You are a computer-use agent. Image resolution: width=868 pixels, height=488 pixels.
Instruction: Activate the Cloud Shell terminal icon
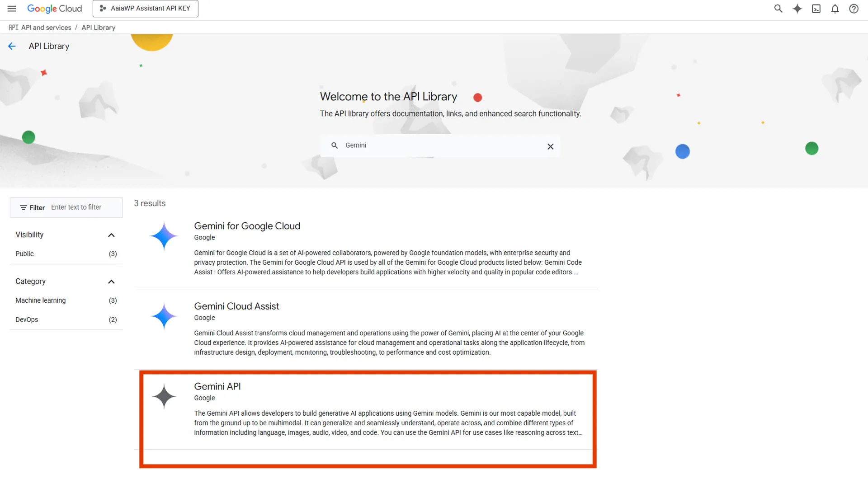[x=816, y=9]
